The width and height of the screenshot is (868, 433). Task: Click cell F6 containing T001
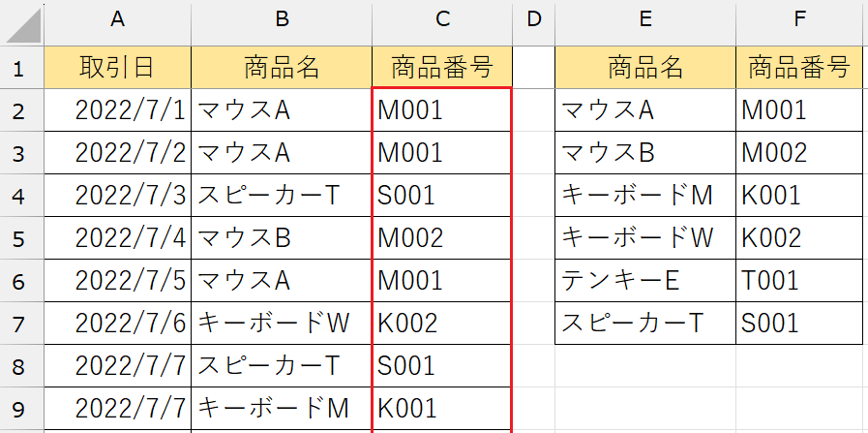799,280
